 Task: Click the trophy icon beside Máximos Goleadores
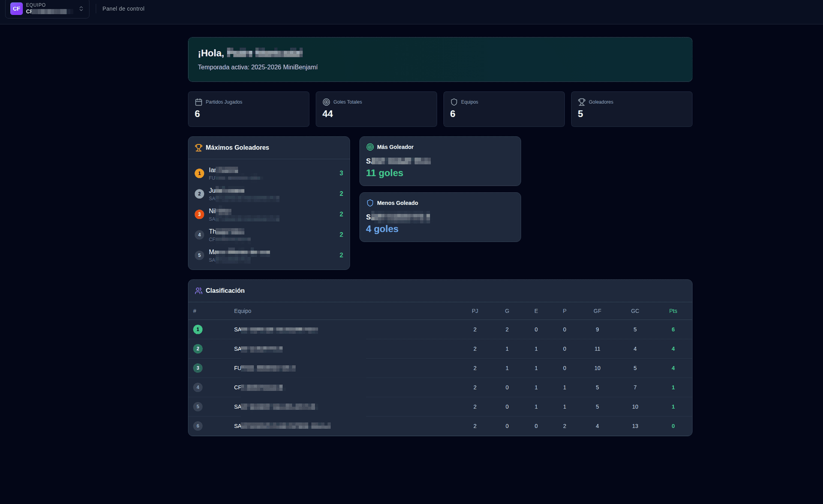[198, 147]
